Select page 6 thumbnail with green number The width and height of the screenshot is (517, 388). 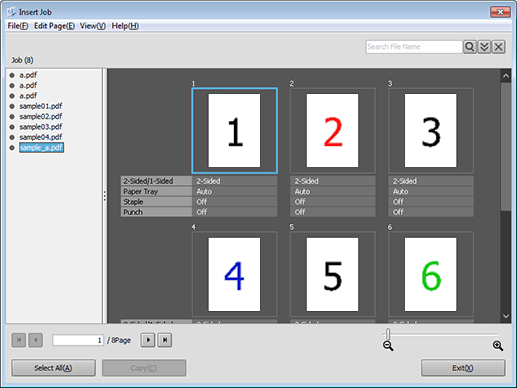click(431, 274)
